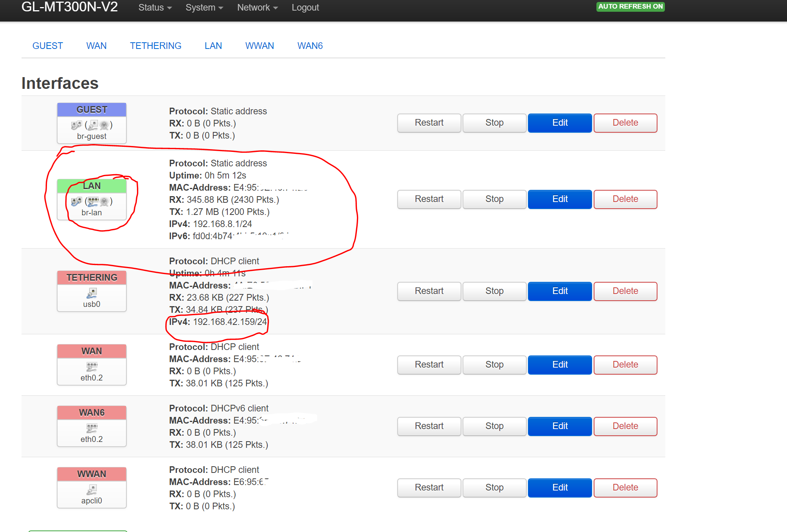Click the WAN6 eth0.2 switch icon
The height and width of the screenshot is (532, 787).
(92, 428)
